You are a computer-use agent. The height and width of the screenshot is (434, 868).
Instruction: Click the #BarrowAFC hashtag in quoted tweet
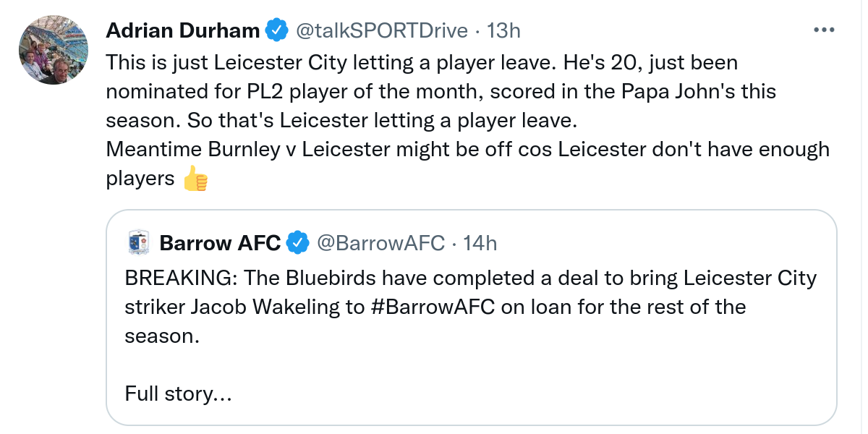click(432, 307)
